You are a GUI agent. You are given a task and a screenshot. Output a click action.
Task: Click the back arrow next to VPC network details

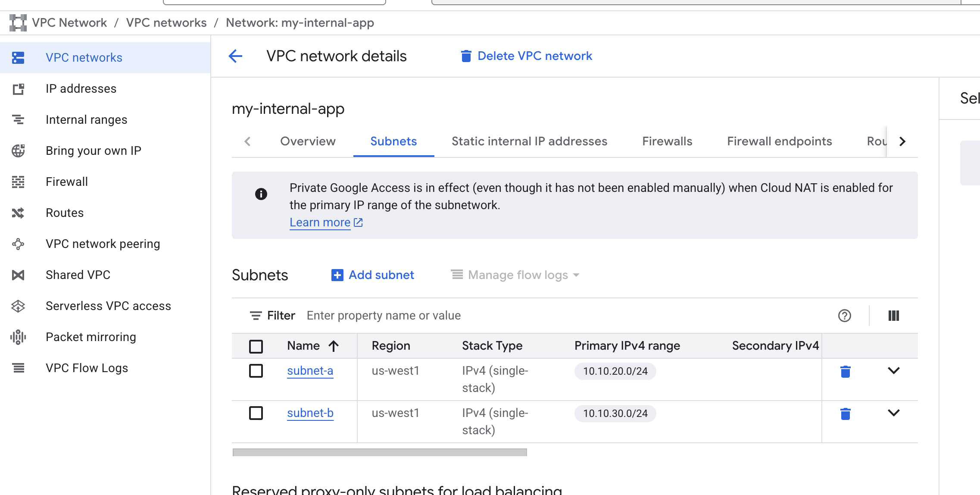[x=235, y=56]
